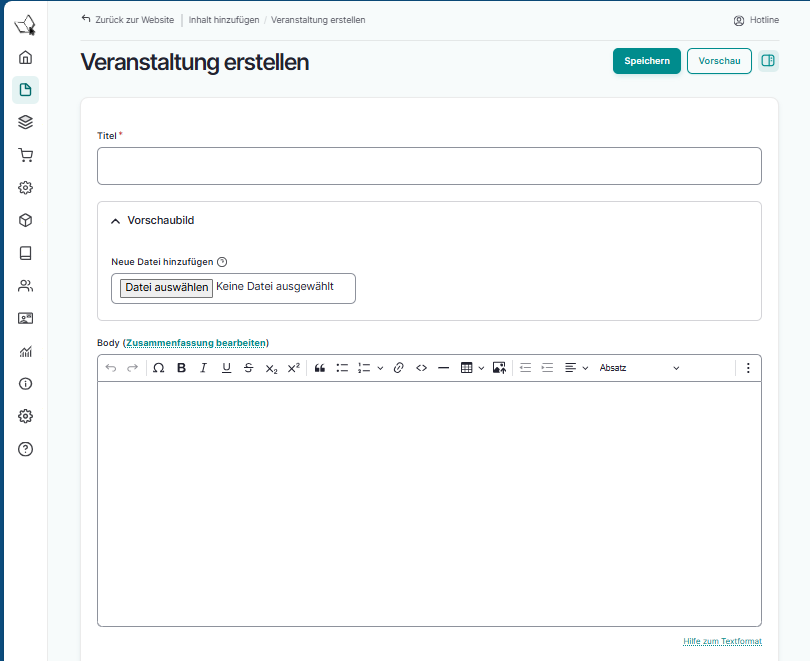Screen dimensions: 810x661
Task: Click the Speichern button
Action: tap(647, 61)
